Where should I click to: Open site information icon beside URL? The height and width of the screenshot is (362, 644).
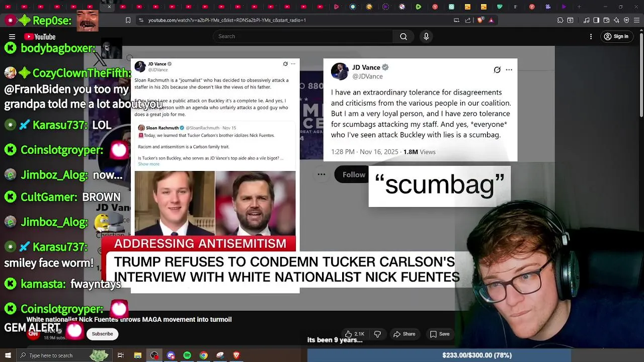pos(141,20)
